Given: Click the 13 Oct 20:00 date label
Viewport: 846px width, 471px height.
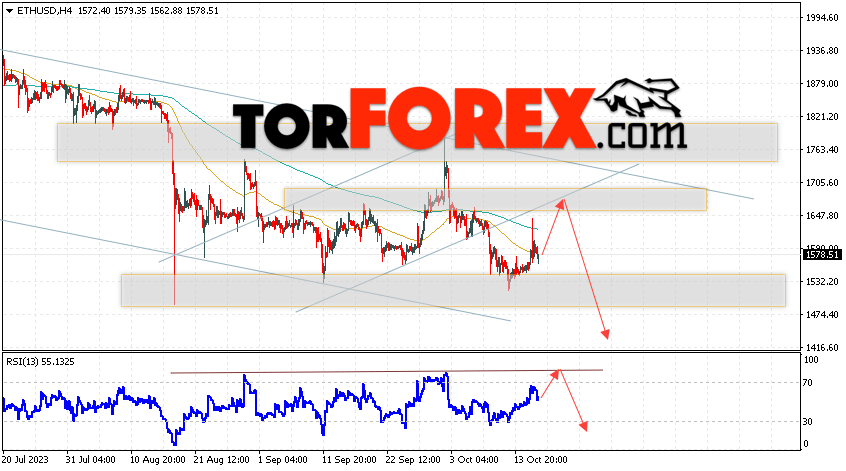Looking at the screenshot, I should point(540,460).
